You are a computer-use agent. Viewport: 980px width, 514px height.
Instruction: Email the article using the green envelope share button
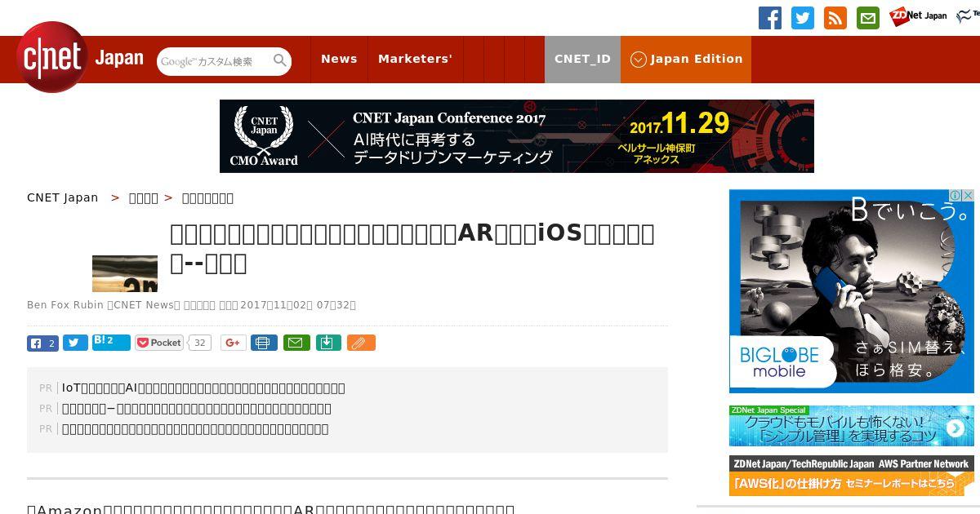tap(296, 343)
